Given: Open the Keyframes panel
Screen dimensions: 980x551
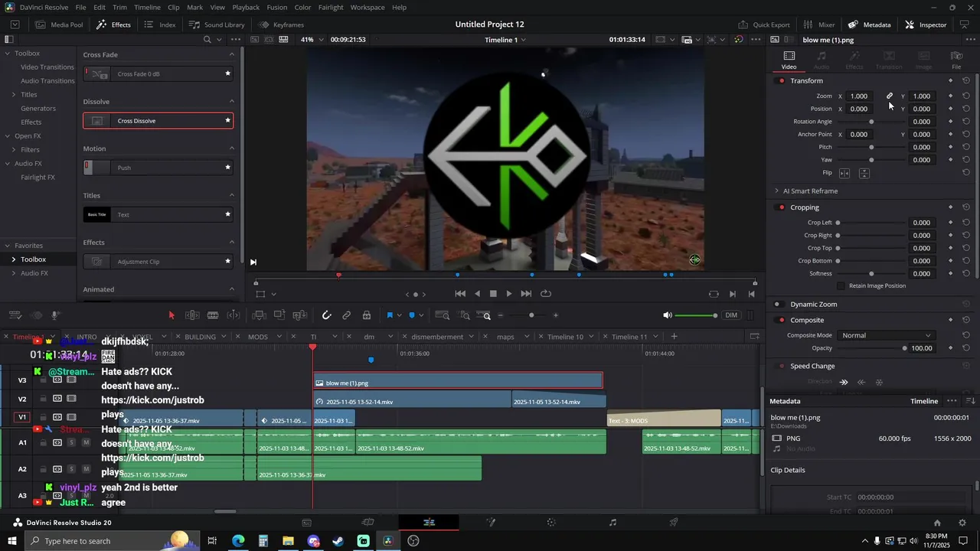Looking at the screenshot, I should pos(281,24).
